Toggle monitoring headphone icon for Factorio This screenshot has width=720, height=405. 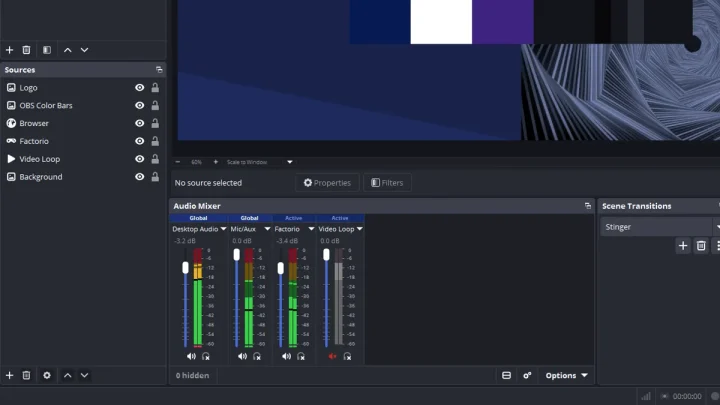point(301,356)
